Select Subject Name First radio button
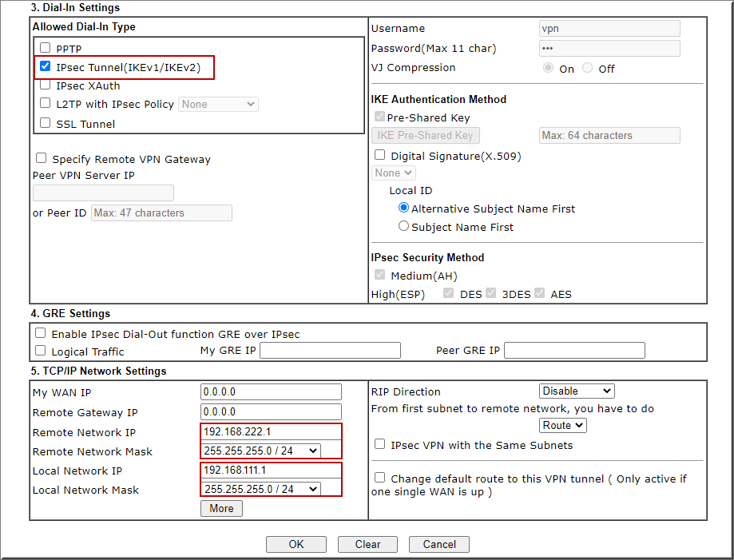The width and height of the screenshot is (734, 560). [x=404, y=227]
